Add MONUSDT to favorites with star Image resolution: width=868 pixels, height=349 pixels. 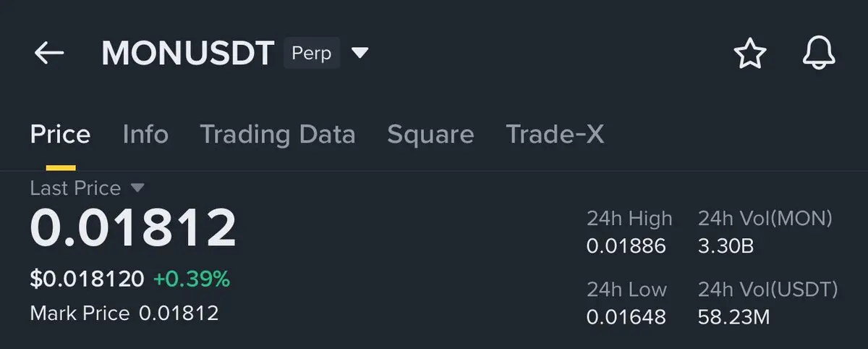point(750,54)
